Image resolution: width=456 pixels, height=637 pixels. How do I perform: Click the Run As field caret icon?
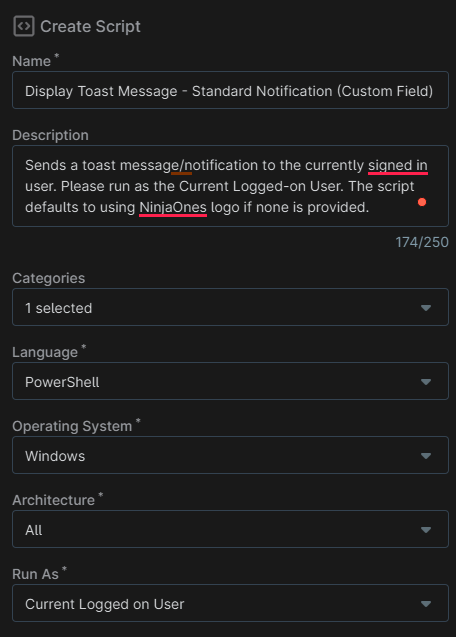[x=426, y=604]
